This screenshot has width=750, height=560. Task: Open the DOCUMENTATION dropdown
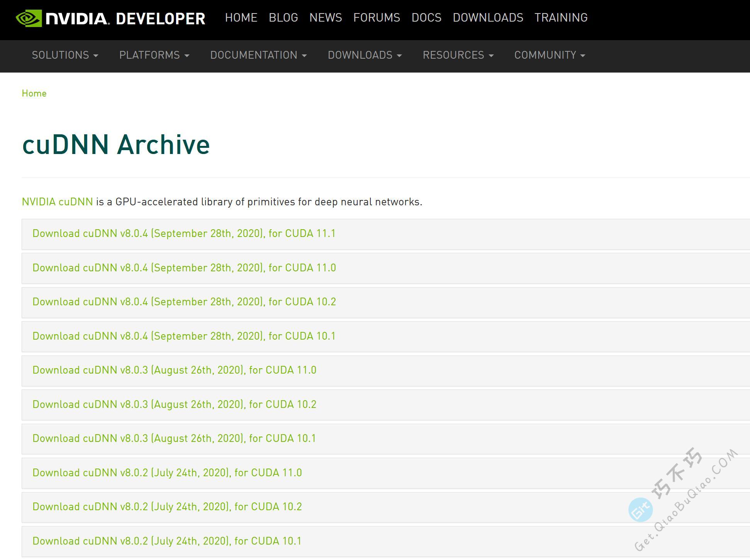click(258, 55)
